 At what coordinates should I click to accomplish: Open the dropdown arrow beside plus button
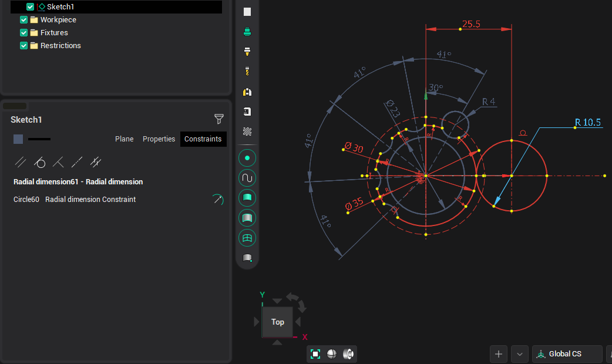tap(519, 354)
